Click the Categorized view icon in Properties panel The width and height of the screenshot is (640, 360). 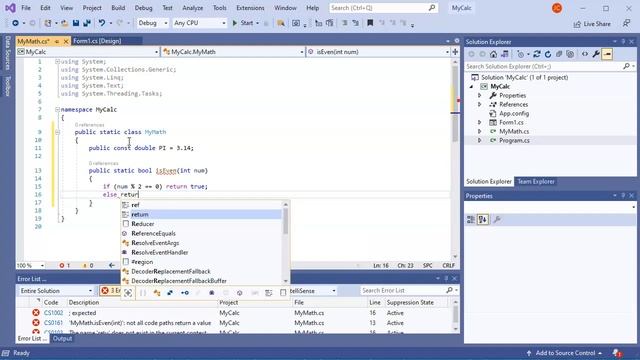click(471, 220)
